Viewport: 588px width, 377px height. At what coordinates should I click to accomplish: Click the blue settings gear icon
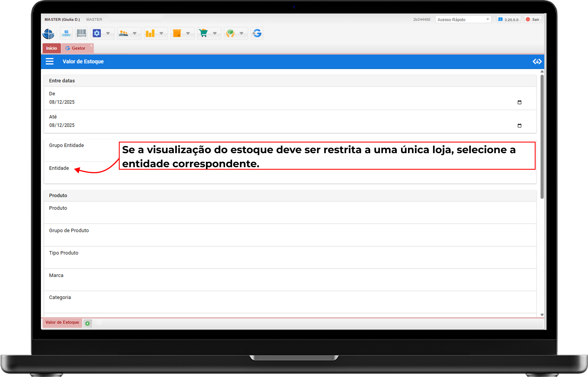coord(97,33)
